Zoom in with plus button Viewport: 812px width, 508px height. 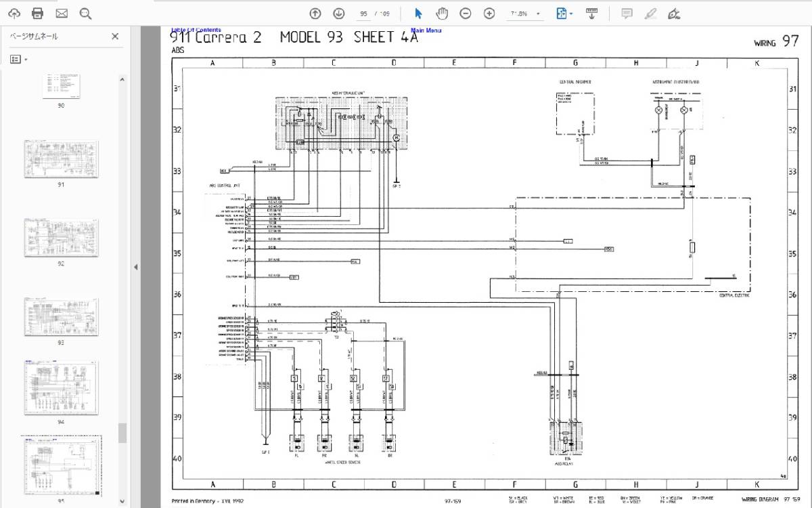point(489,14)
